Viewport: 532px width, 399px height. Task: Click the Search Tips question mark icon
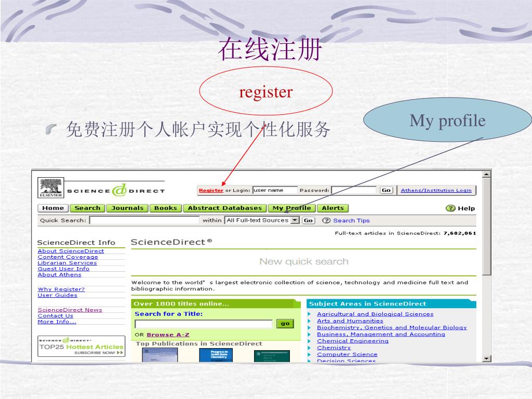pyautogui.click(x=326, y=220)
